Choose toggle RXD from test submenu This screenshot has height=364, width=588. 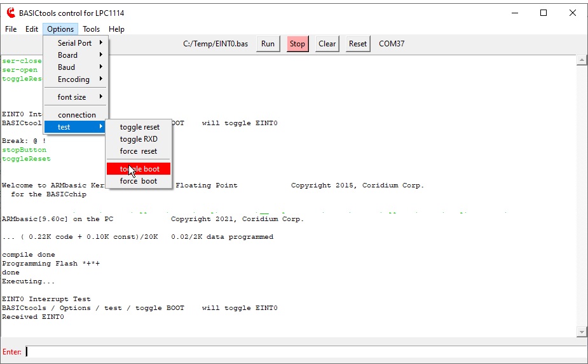coord(138,139)
